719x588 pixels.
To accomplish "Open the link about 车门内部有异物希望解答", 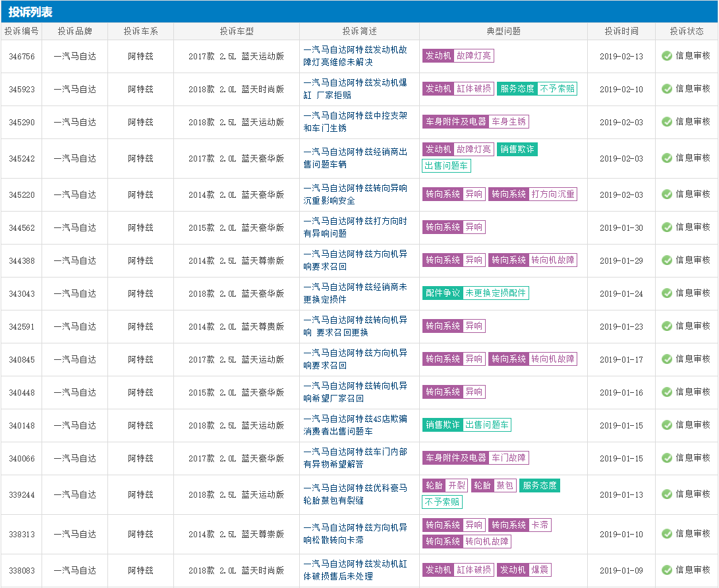I will 355,459.
